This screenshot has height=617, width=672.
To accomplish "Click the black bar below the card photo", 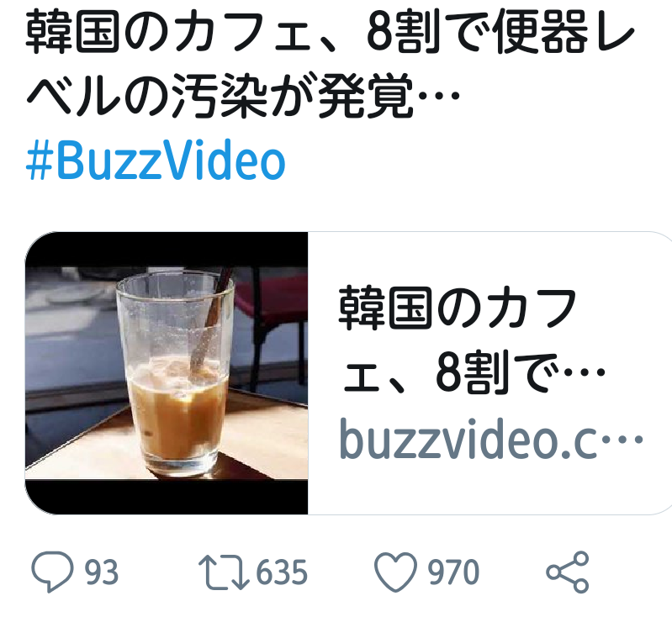I will click(167, 497).
